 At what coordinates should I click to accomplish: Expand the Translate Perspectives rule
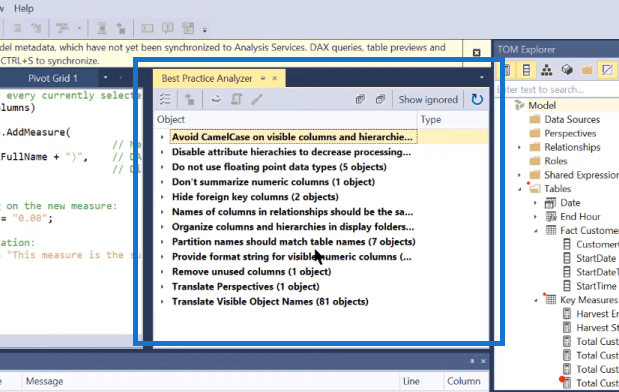(x=162, y=287)
